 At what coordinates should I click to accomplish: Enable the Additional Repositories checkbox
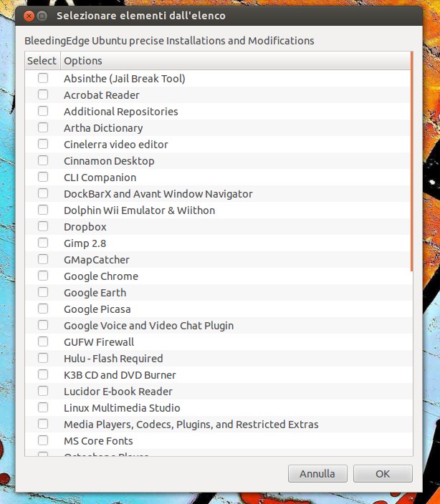(x=43, y=111)
